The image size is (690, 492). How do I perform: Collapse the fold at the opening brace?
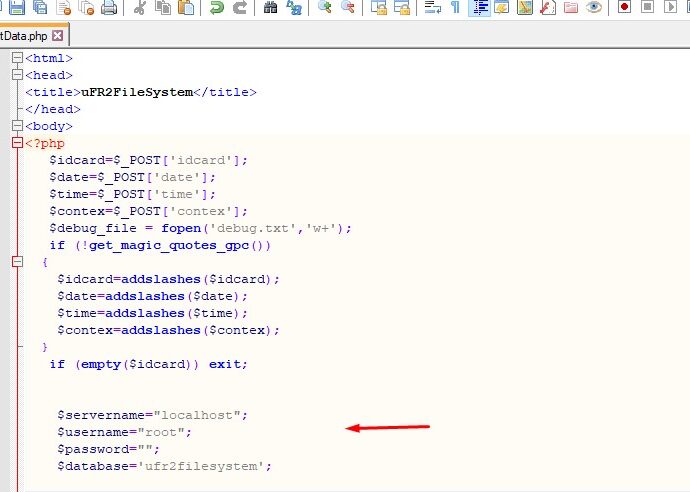coord(17,262)
